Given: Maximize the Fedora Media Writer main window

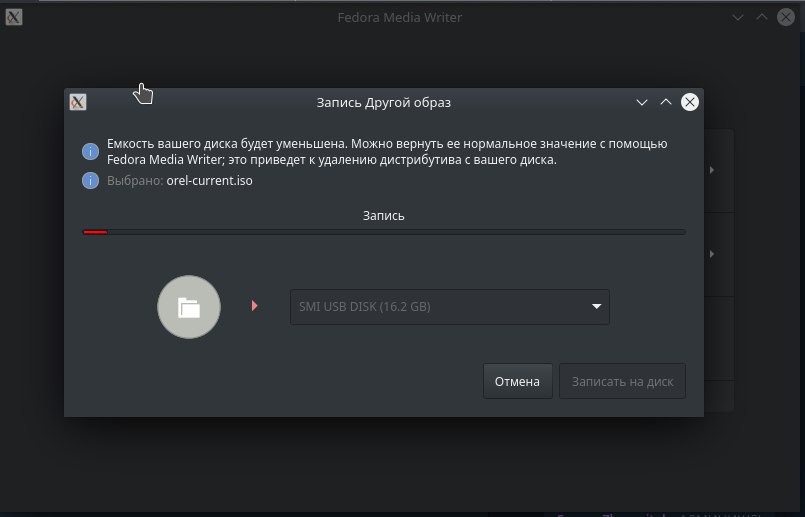Looking at the screenshot, I should [x=762, y=17].
